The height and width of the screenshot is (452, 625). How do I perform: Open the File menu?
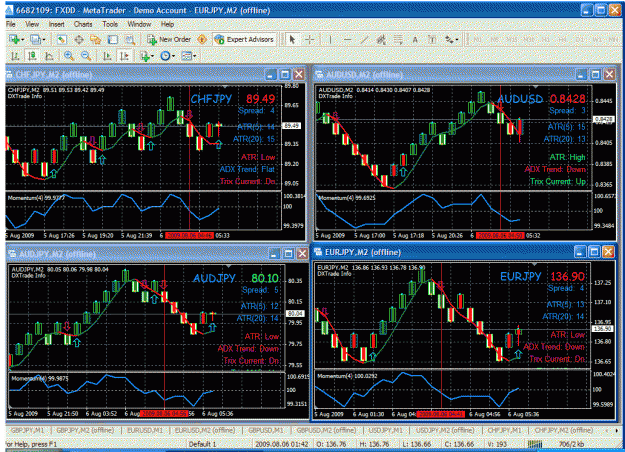pos(11,24)
